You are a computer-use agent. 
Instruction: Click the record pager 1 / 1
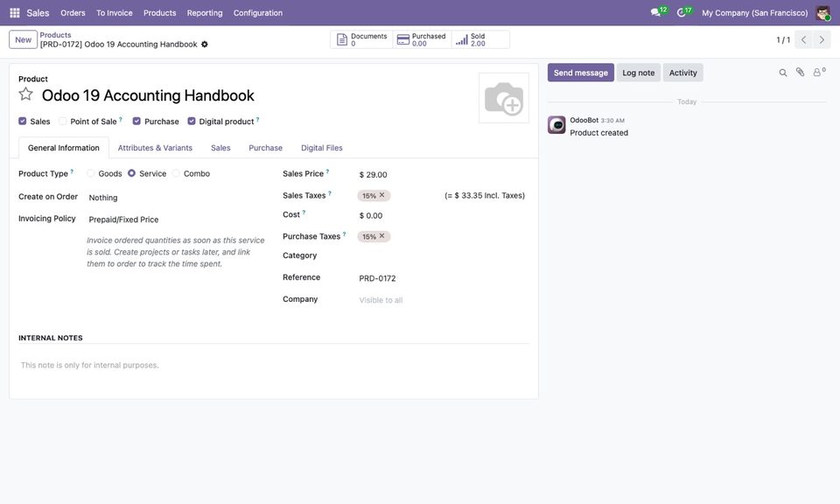(x=782, y=40)
